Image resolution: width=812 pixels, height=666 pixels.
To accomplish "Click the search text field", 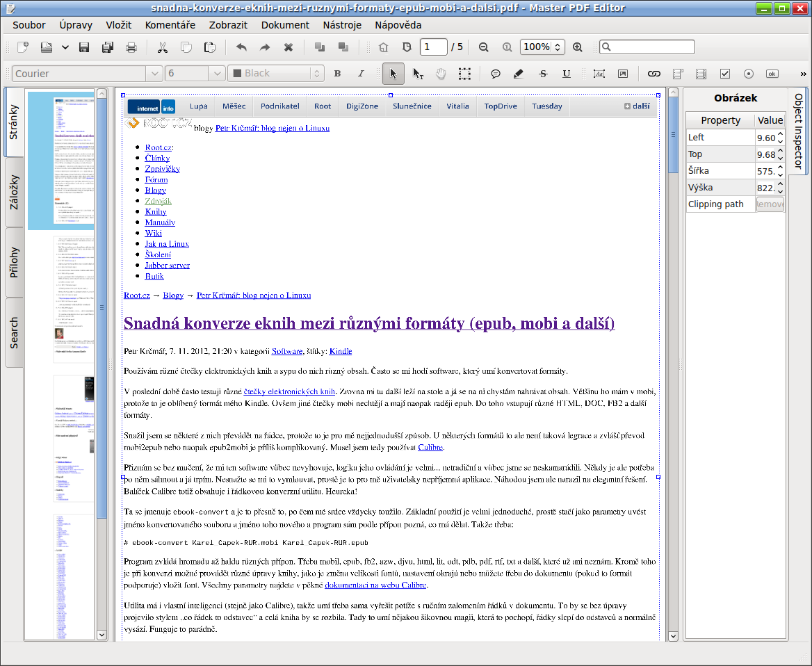I will [x=647, y=47].
